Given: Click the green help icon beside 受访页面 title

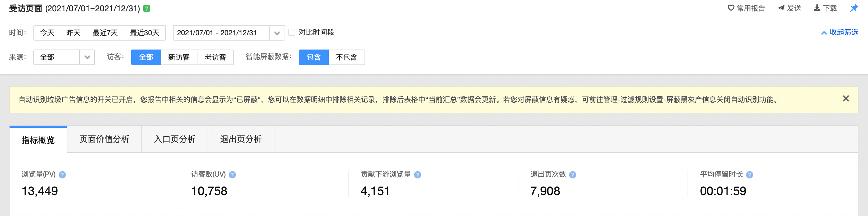Looking at the screenshot, I should click(x=146, y=8).
